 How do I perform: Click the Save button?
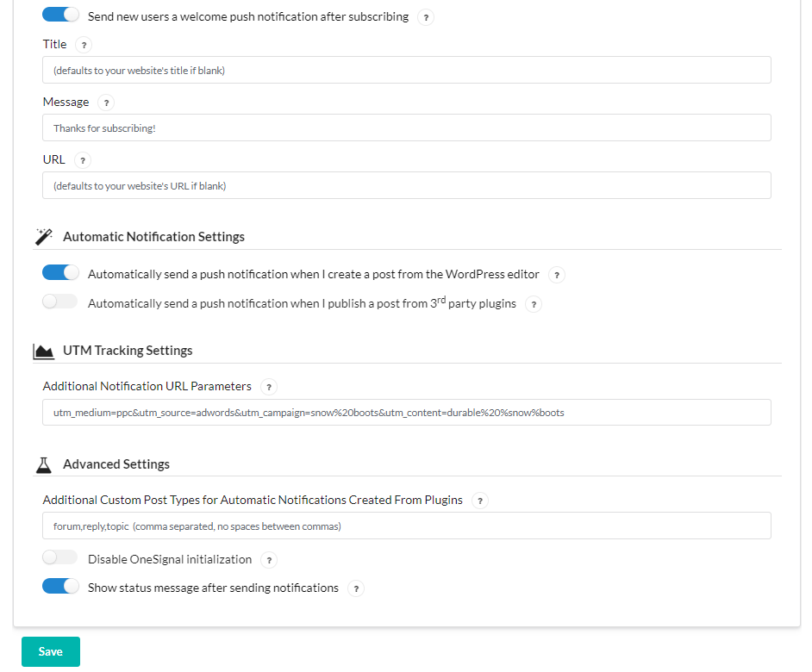(51, 652)
